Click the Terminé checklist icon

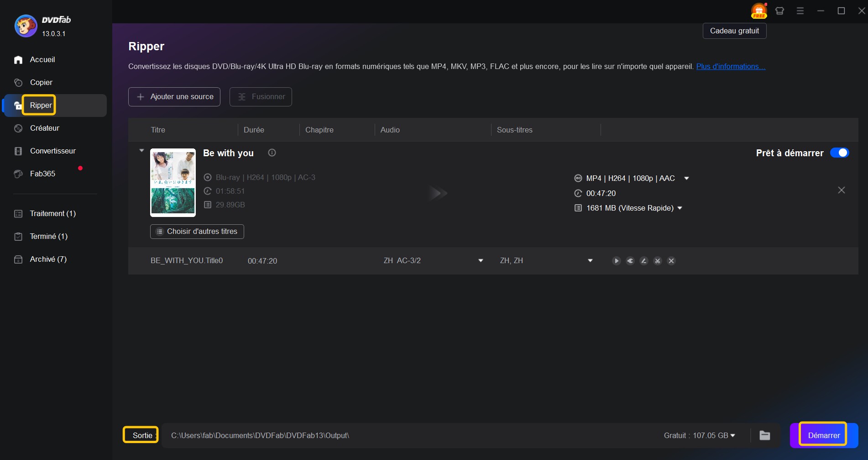(18, 237)
